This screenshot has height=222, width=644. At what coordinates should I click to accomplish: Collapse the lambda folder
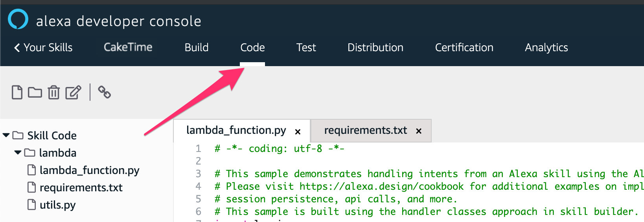tap(18, 153)
